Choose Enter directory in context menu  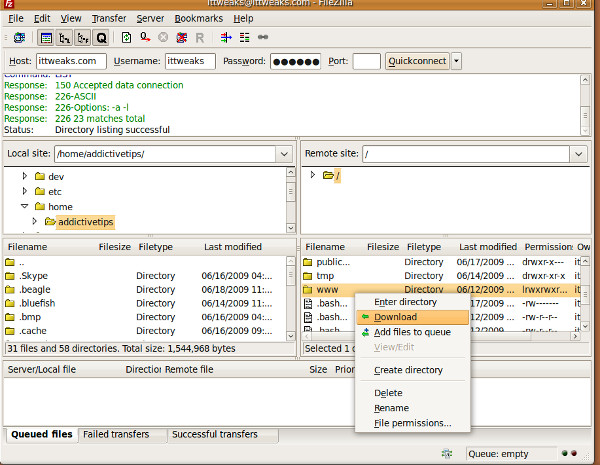pyautogui.click(x=405, y=302)
